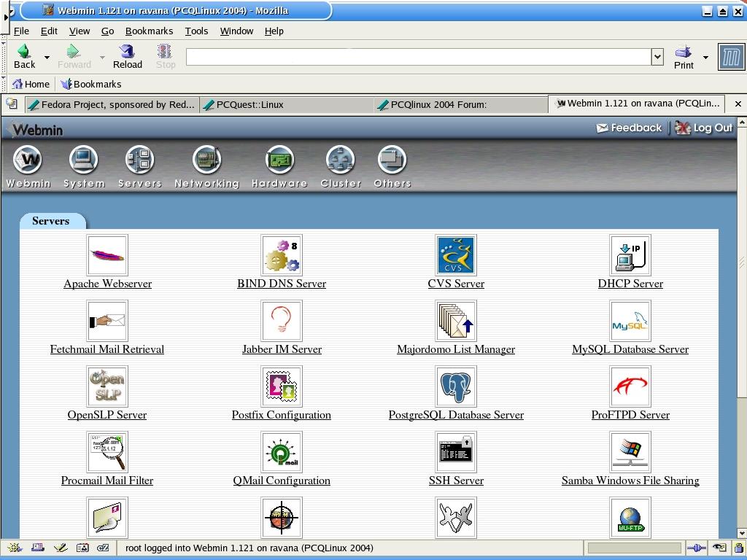Screen dimensions: 747x560
Task: Open the WU-FTP globe icon
Action: pos(630,518)
